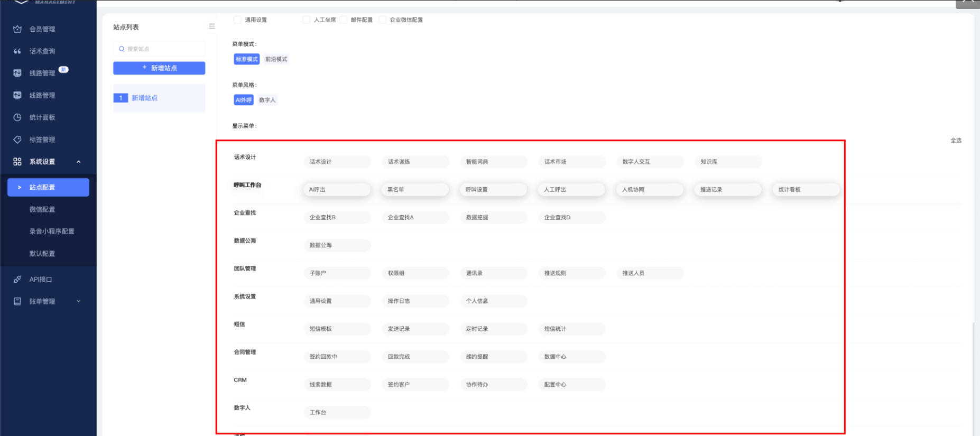Click the tag icon for 标签管理
The image size is (980, 436).
[x=17, y=140]
